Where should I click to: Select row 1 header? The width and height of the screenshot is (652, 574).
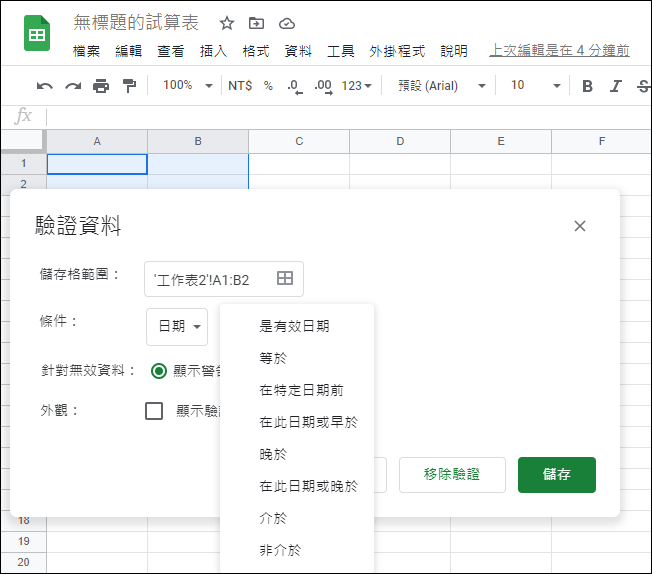(x=24, y=163)
